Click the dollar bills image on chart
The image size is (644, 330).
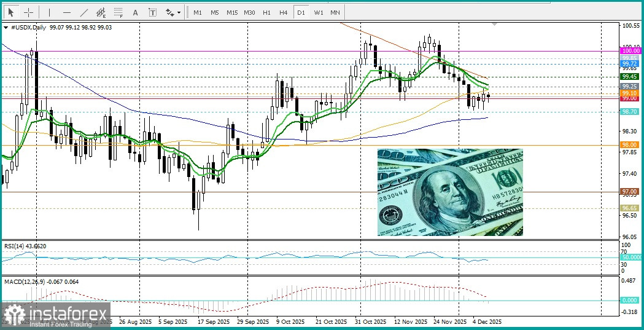coord(450,192)
